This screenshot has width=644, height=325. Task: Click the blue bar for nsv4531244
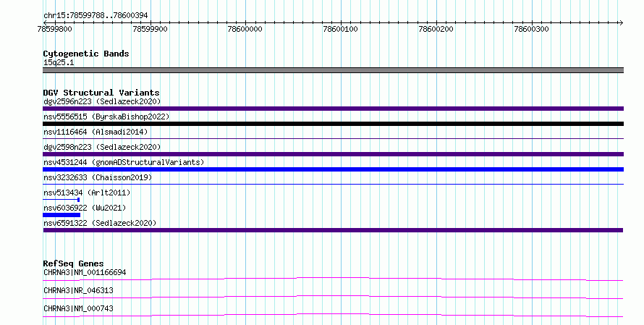coord(333,169)
